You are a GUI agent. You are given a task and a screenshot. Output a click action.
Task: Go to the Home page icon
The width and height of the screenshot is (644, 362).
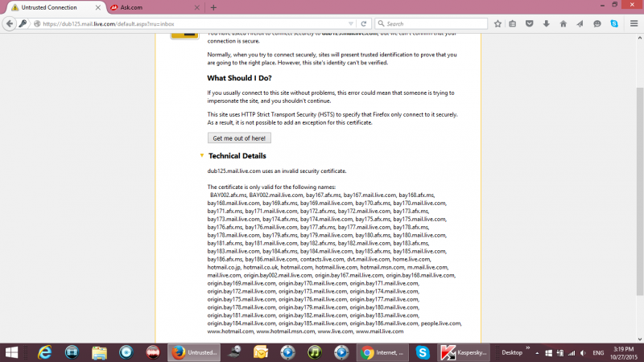tap(563, 23)
